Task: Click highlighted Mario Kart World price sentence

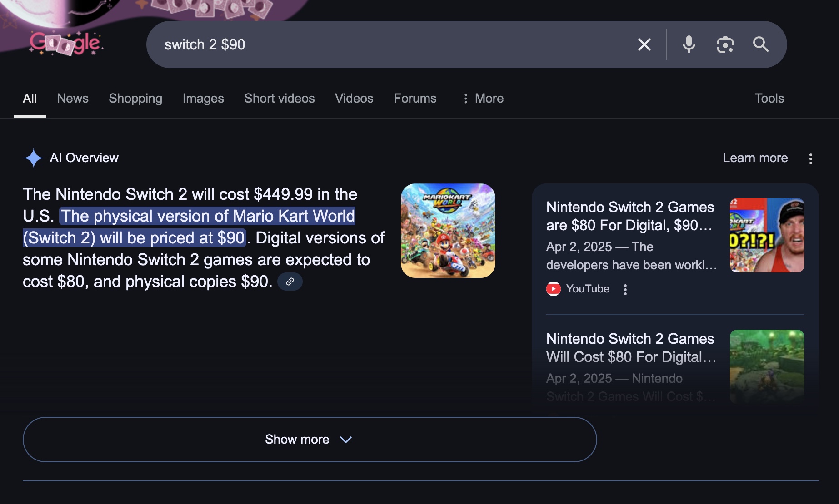Action: (189, 227)
